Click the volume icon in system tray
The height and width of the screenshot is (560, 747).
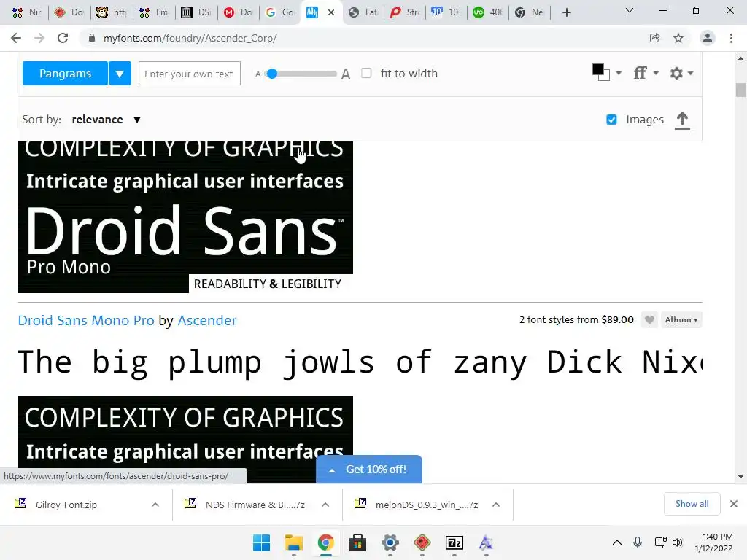click(x=678, y=542)
